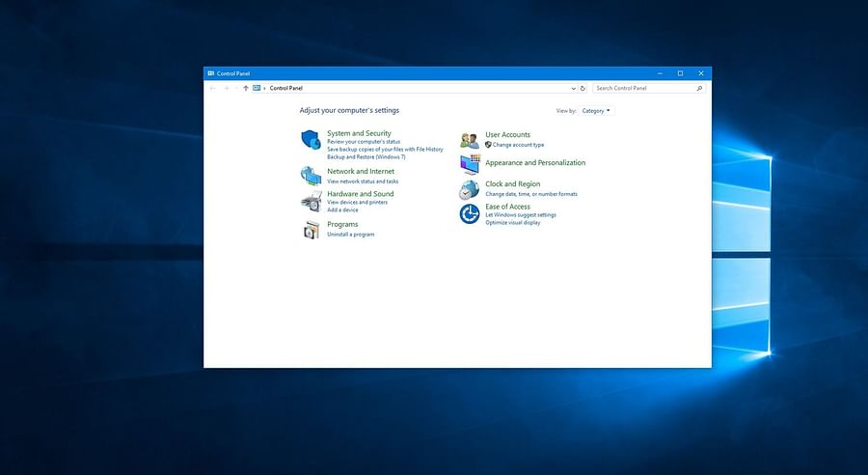Image resolution: width=868 pixels, height=475 pixels.
Task: Open the Clock and Region icon
Action: click(470, 189)
